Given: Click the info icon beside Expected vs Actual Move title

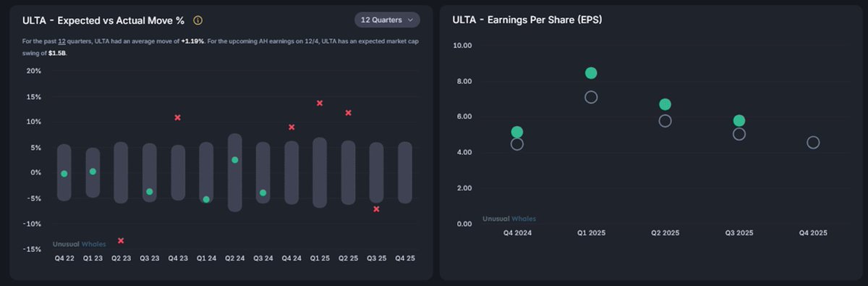Looking at the screenshot, I should tap(198, 20).
